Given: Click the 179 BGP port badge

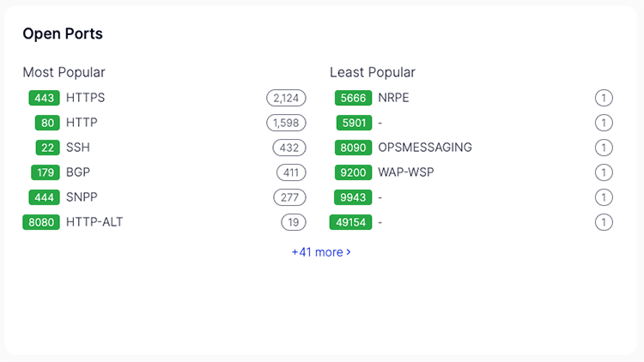Looking at the screenshot, I should click(46, 172).
